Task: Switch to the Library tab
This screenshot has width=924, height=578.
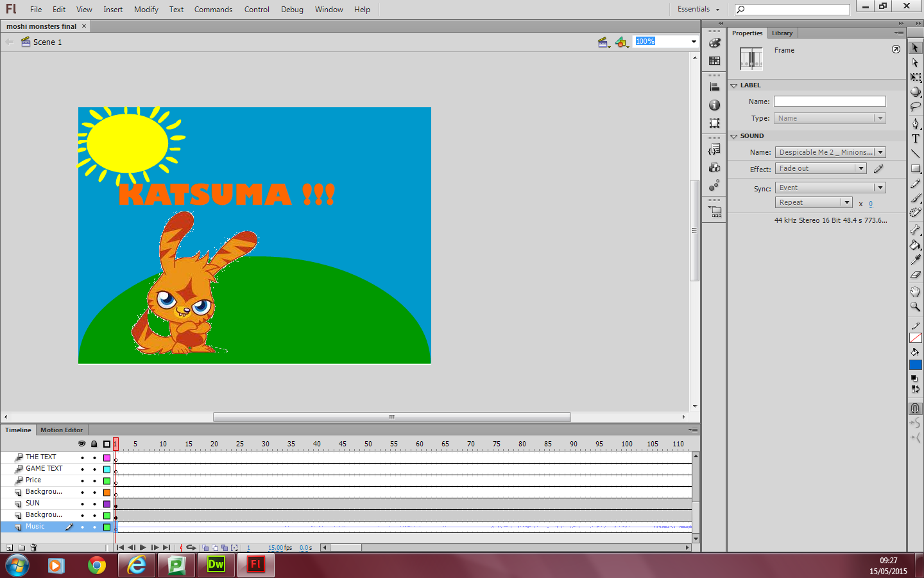Action: [x=782, y=33]
